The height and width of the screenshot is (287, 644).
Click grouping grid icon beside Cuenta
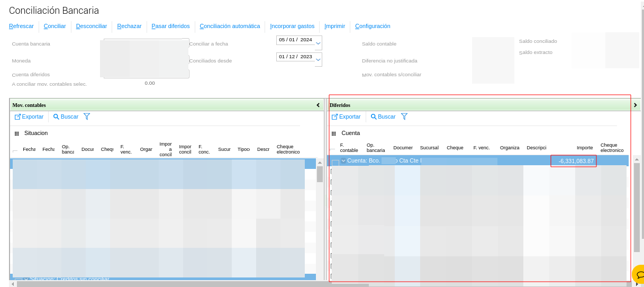334,133
